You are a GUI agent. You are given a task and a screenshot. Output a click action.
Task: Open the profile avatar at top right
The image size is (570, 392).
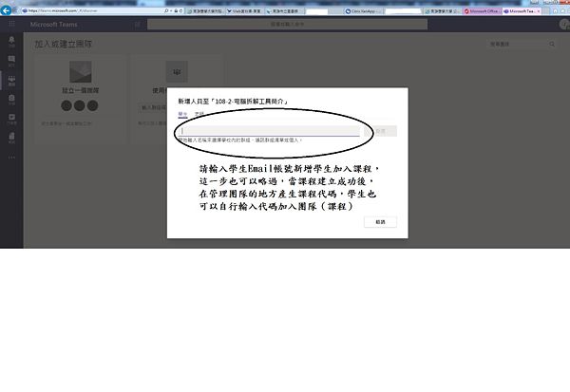[x=562, y=23]
